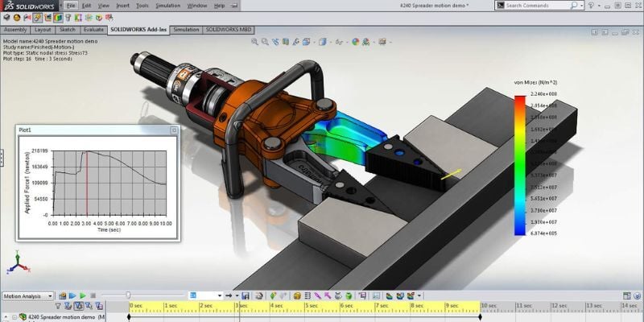Click the Zoom to Fit icon

tap(254, 42)
